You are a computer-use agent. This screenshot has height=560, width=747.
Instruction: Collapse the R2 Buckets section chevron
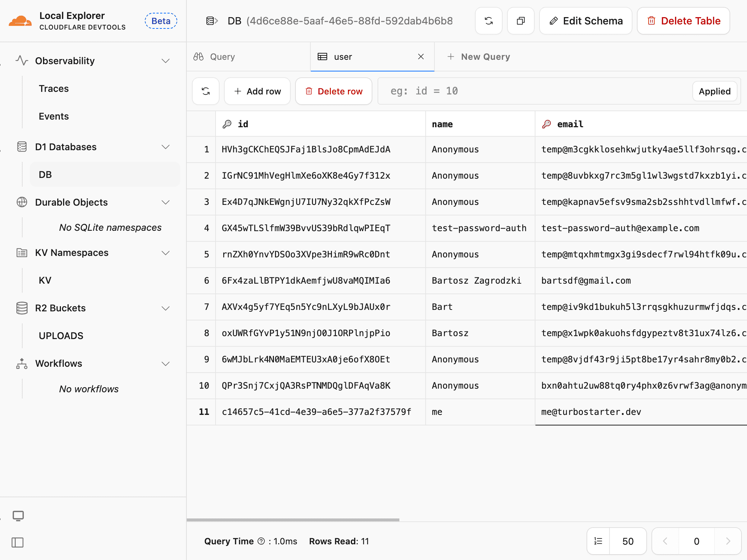coord(166,308)
